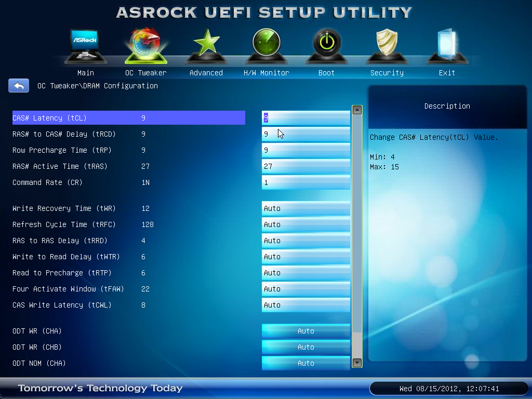Edit the Command Rate field showing 1
Screen dimensions: 532x399
306,182
